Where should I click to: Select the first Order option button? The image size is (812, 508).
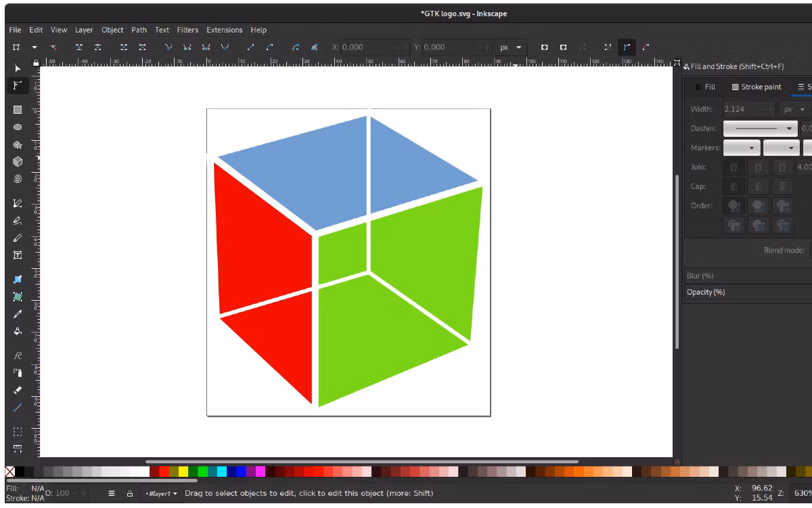tap(734, 206)
